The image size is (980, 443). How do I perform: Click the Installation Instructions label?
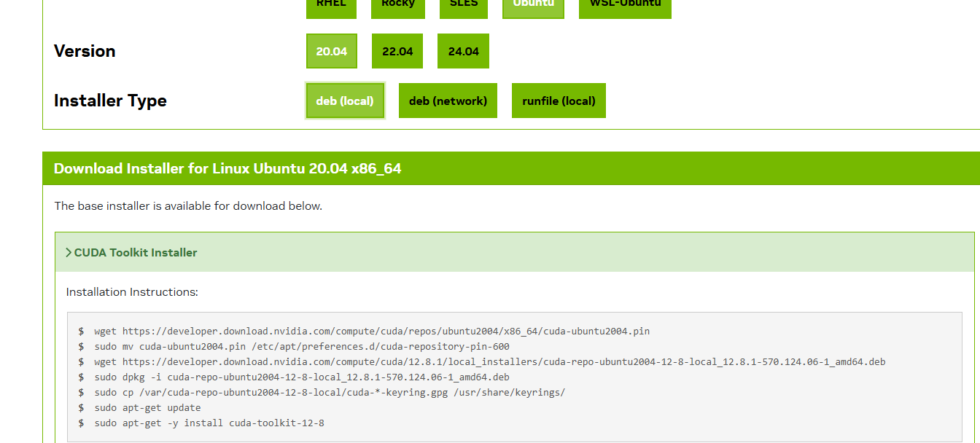pos(132,292)
